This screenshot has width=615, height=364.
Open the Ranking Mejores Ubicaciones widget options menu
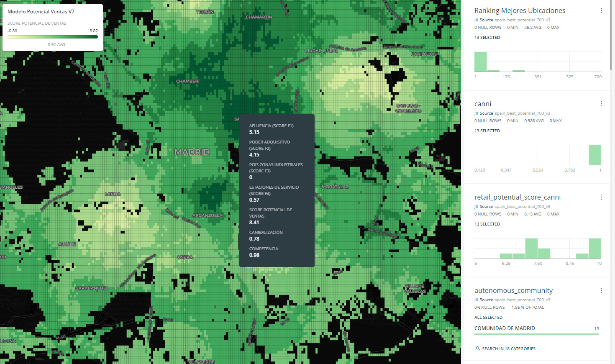click(x=601, y=11)
